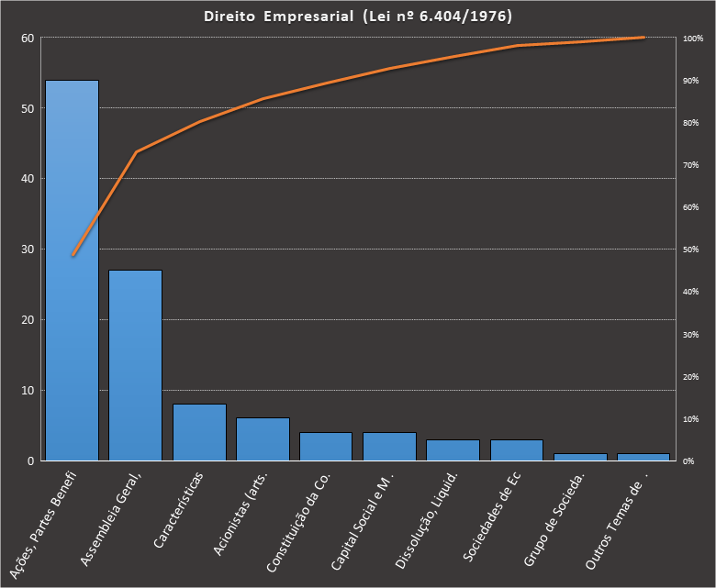Click the Acionistas bar in the chart
This screenshot has width=716, height=588.
pos(263,439)
